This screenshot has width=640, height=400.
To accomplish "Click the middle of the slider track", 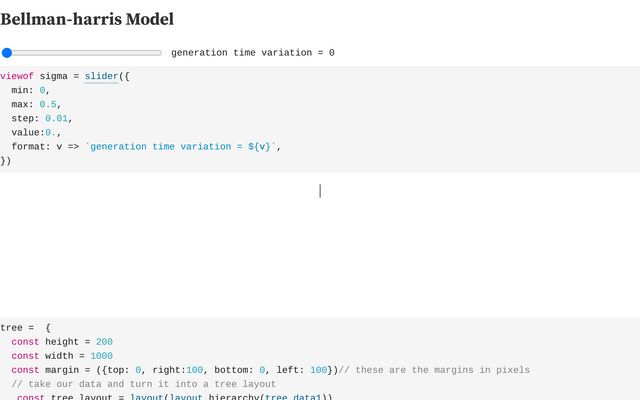I will [82, 53].
